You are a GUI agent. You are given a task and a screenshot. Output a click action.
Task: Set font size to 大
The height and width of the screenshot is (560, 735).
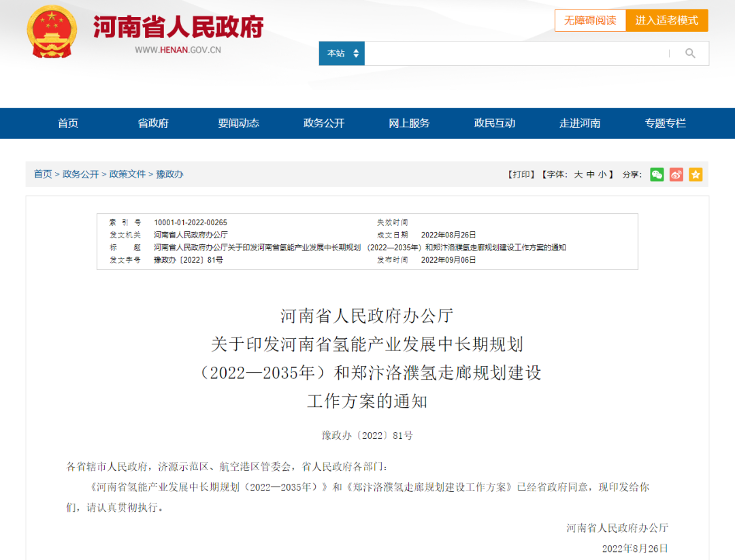coord(578,175)
